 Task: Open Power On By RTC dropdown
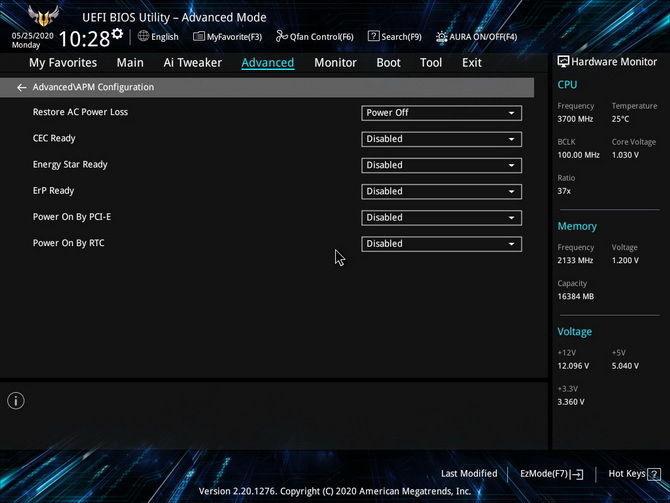441,244
